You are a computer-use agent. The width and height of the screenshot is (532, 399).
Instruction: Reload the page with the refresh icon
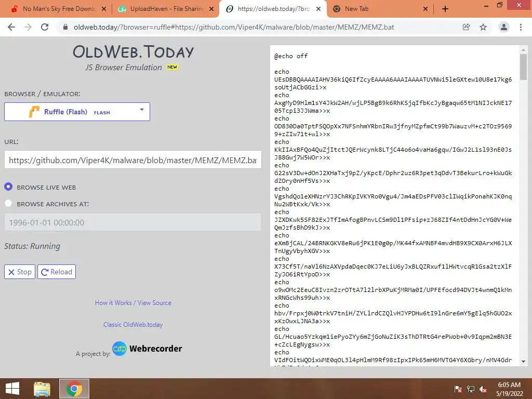(45, 27)
